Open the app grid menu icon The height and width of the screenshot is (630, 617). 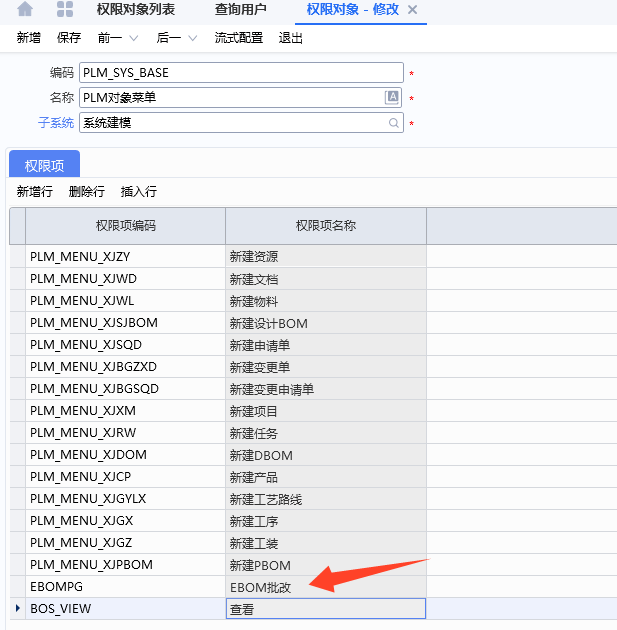click(x=64, y=10)
